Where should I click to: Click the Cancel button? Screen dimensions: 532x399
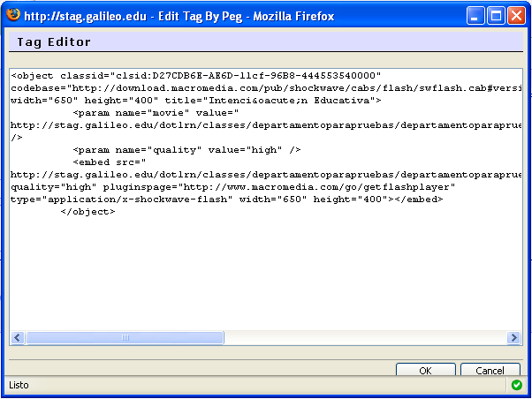(x=490, y=370)
